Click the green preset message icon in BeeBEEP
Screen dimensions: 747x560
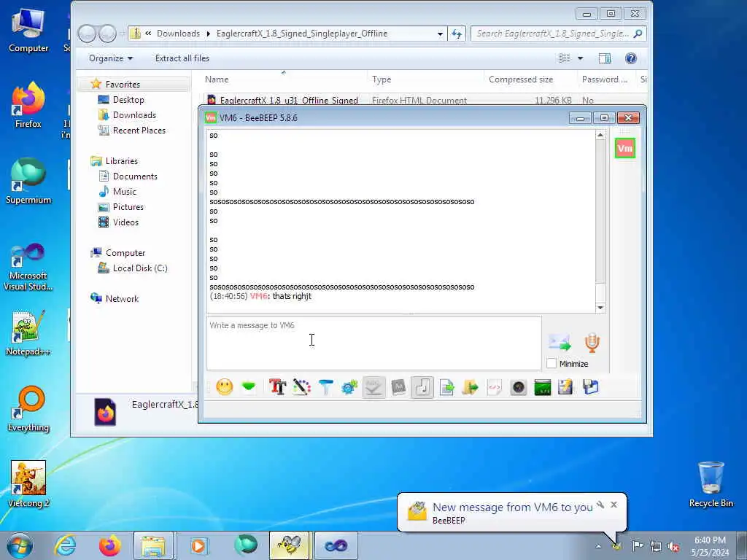click(x=249, y=386)
